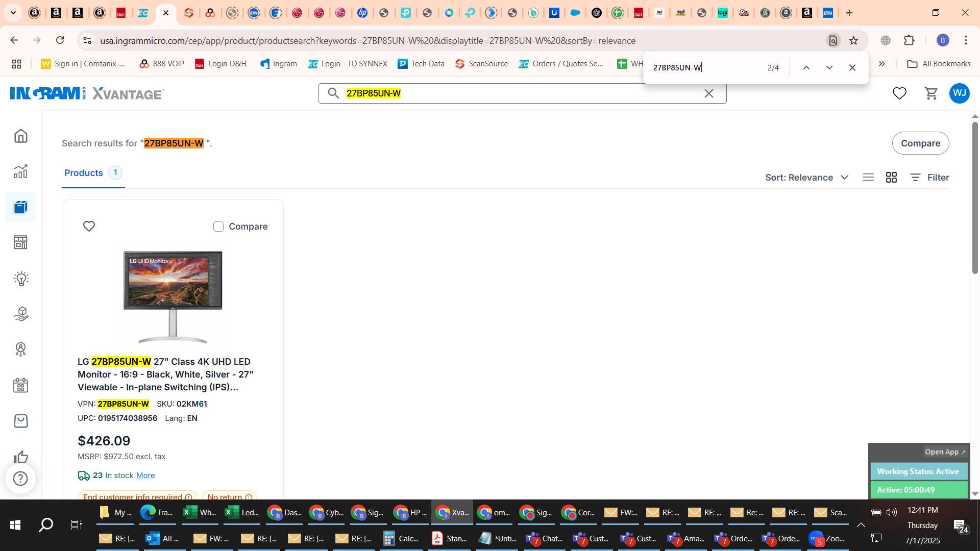The height and width of the screenshot is (551, 980).
Task: Click the Ingram Micro Xvantage logo
Action: coord(87,93)
